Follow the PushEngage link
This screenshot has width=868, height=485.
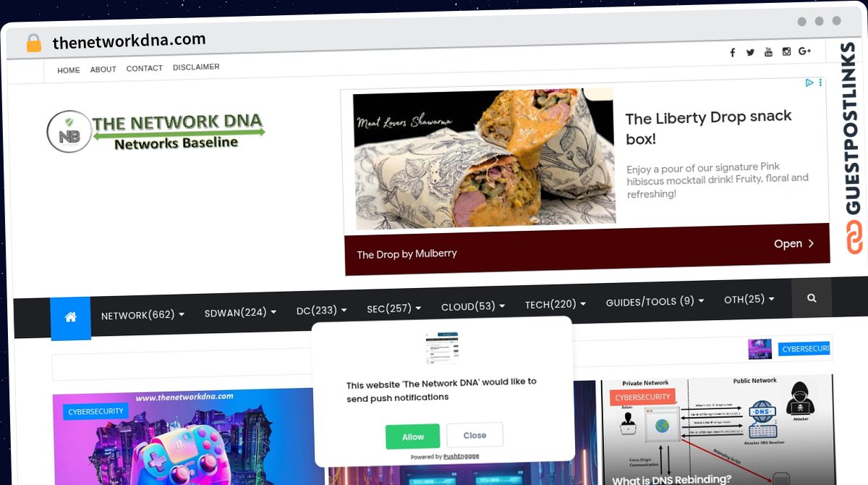pyautogui.click(x=461, y=457)
